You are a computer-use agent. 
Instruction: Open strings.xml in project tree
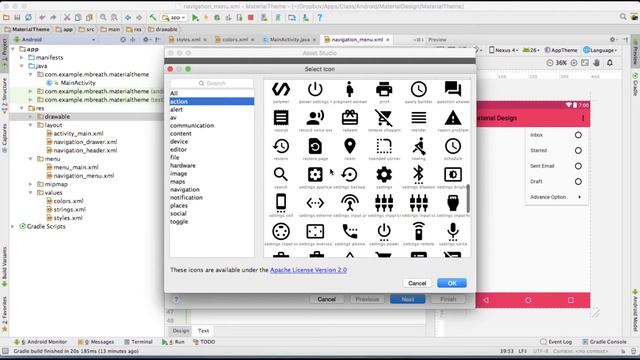pos(69,209)
